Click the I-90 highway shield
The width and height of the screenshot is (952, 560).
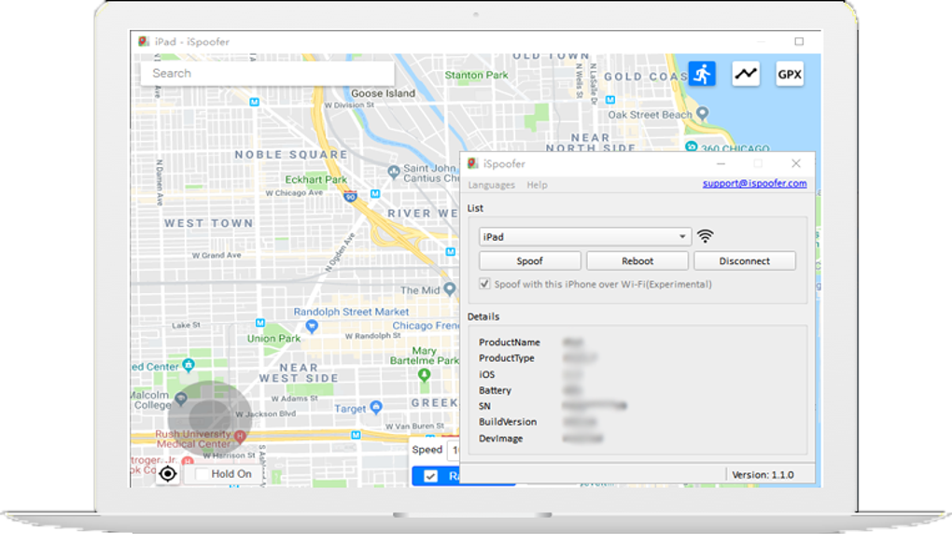pos(350,197)
